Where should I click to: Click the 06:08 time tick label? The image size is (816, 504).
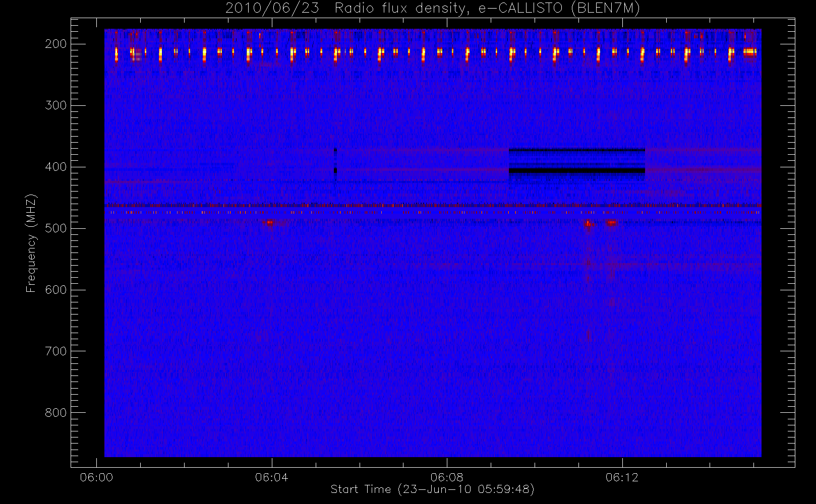pos(447,477)
